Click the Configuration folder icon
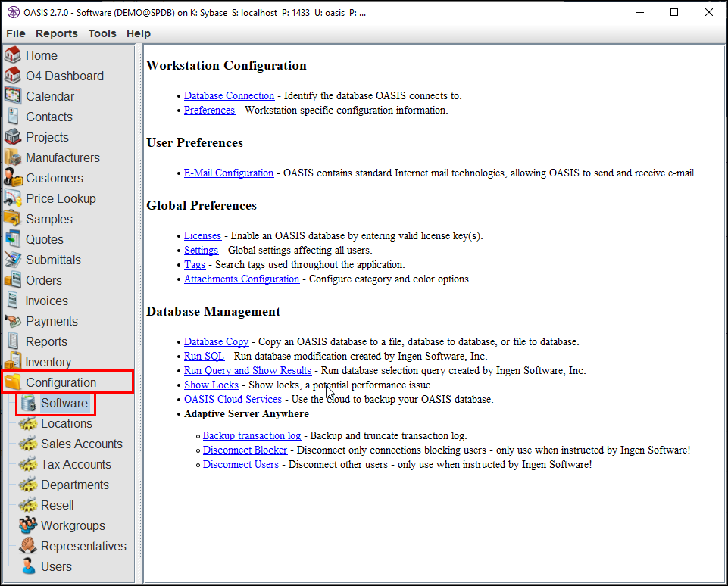 [x=13, y=382]
